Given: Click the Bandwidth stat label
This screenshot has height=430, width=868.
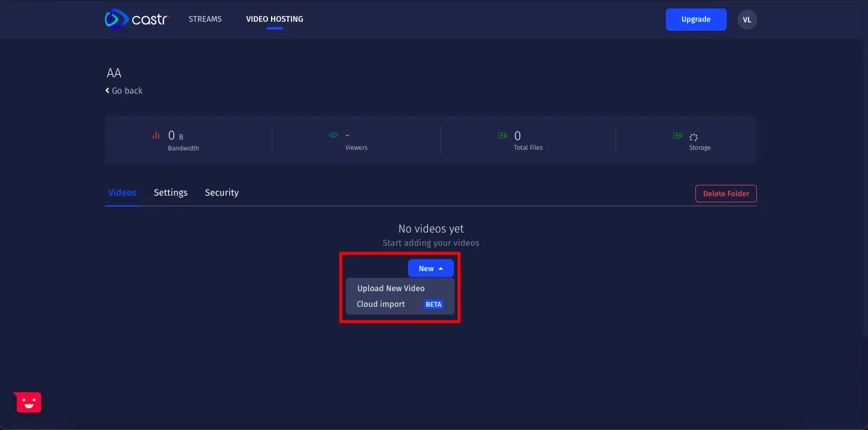Looking at the screenshot, I should tap(183, 148).
